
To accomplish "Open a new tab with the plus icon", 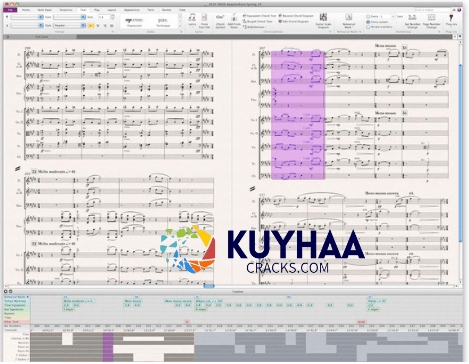I will point(455,36).
